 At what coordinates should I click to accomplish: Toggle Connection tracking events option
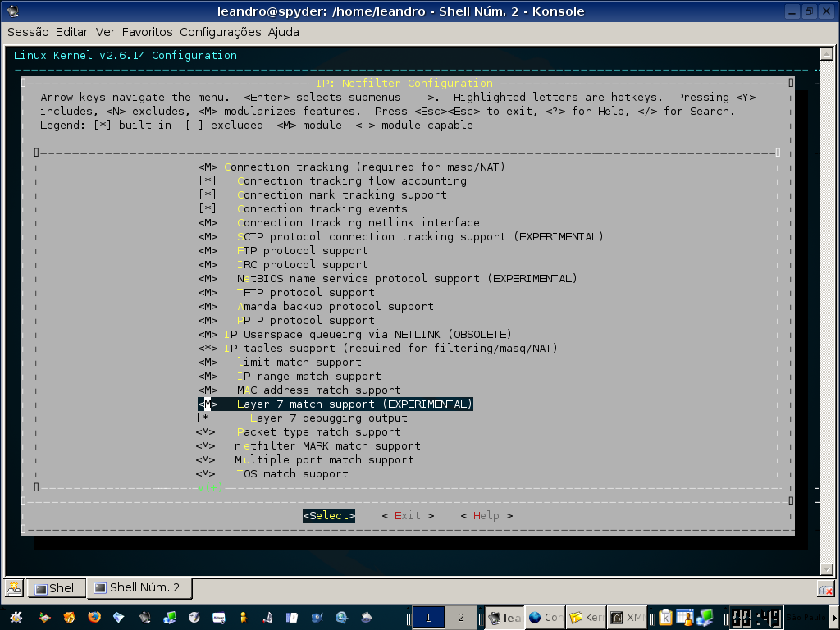[x=303, y=209]
